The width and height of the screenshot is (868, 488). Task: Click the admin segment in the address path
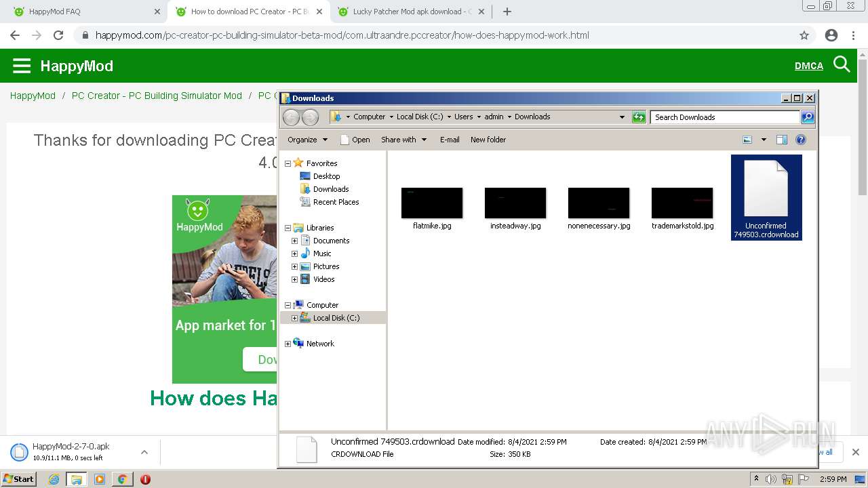pyautogui.click(x=494, y=117)
